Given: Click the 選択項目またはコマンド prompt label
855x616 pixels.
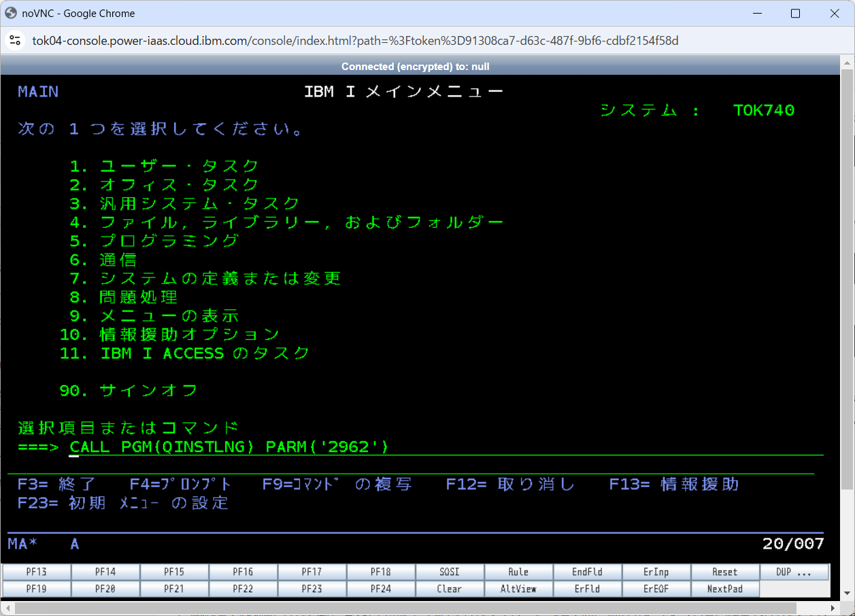Looking at the screenshot, I should coord(129,428).
